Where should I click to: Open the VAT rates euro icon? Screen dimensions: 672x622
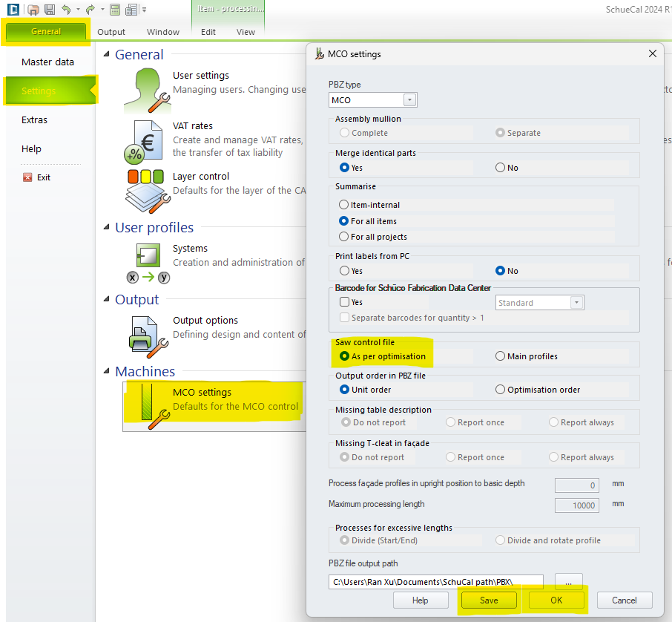pos(143,141)
